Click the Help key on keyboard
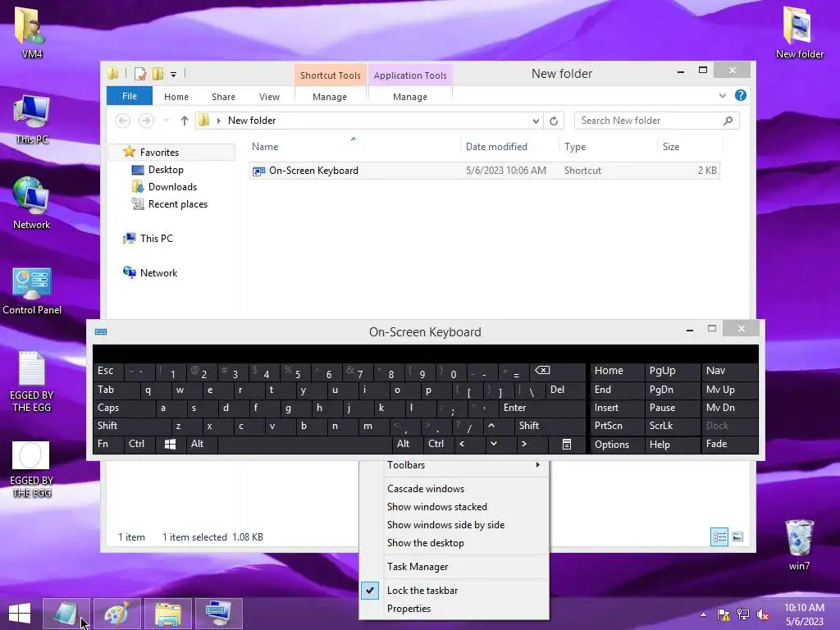Image resolution: width=840 pixels, height=630 pixels. point(673,444)
